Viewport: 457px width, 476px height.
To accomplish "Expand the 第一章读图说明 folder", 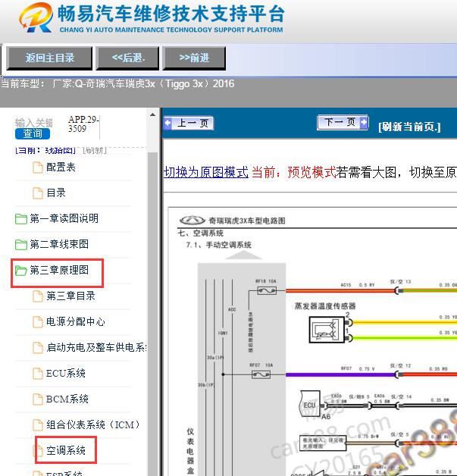I will [64, 218].
